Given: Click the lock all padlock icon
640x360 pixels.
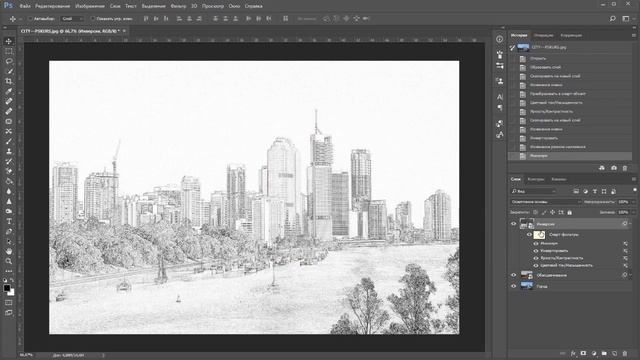Looking at the screenshot, I should click(570, 212).
